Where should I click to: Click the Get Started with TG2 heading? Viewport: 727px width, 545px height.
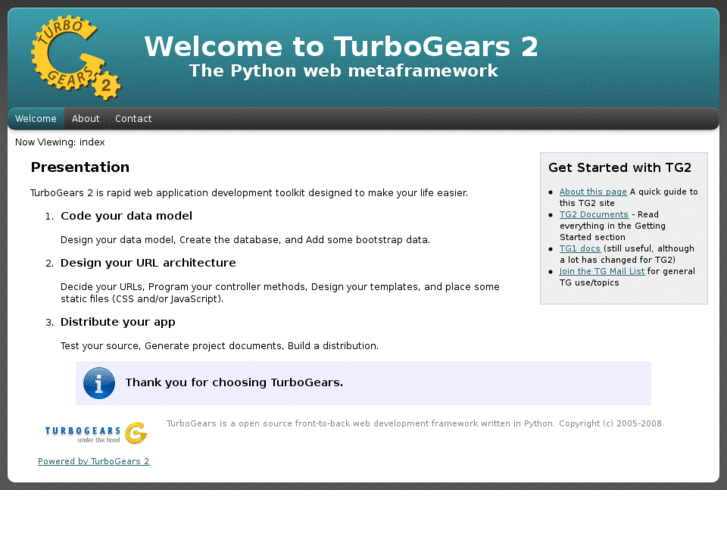[x=619, y=167]
